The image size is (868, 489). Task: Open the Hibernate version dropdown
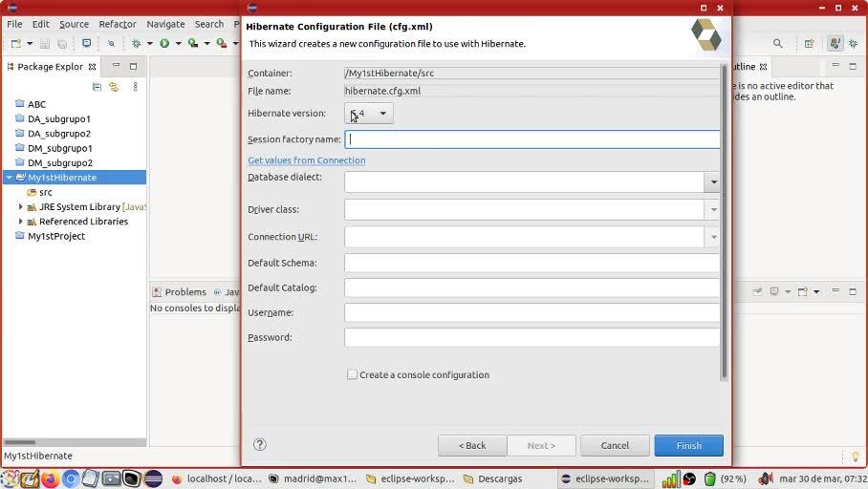369,114
